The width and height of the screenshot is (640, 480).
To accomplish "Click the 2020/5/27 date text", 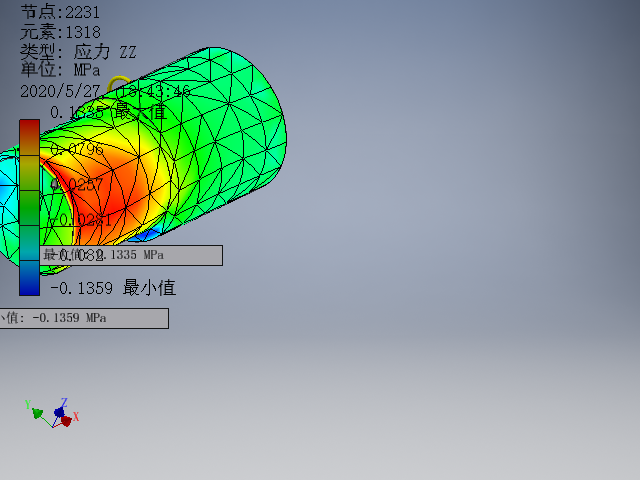I will pos(60,91).
